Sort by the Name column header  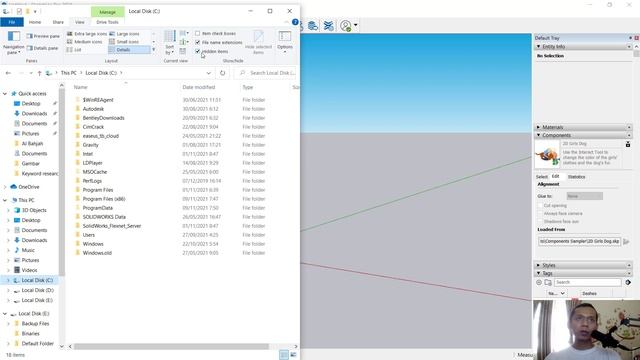pyautogui.click(x=80, y=87)
